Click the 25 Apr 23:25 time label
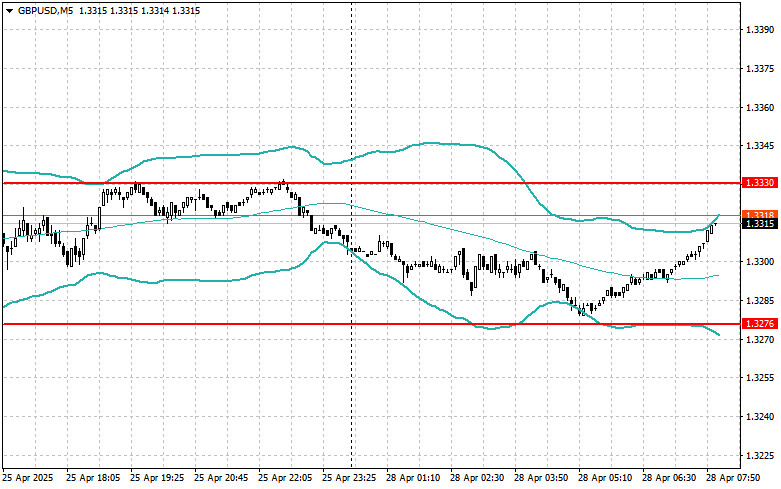781x489 pixels. pyautogui.click(x=349, y=478)
